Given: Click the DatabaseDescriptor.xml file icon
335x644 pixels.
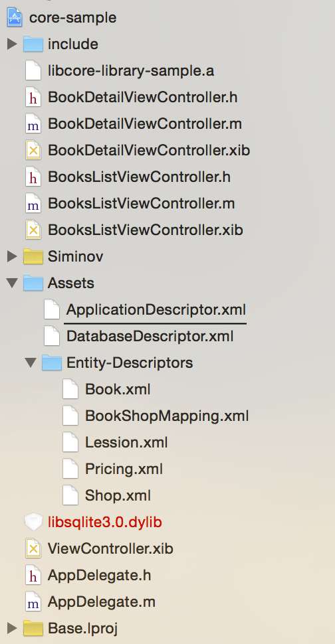Looking at the screenshot, I should (x=53, y=336).
